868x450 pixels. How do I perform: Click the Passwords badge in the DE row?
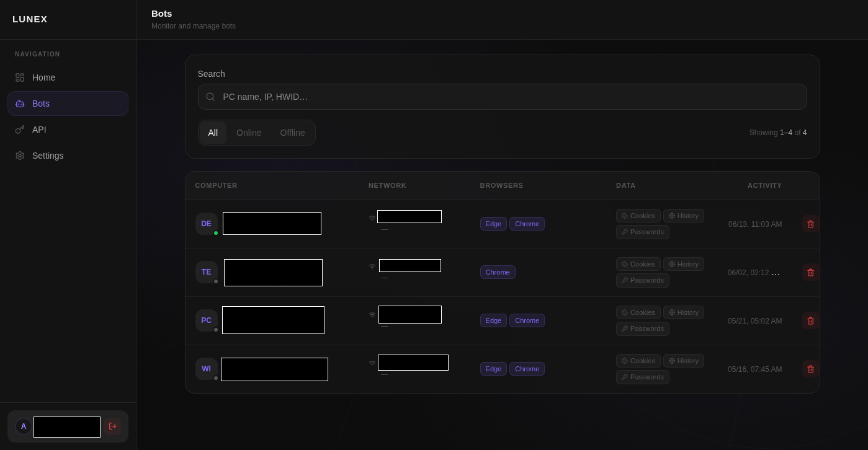pyautogui.click(x=643, y=232)
